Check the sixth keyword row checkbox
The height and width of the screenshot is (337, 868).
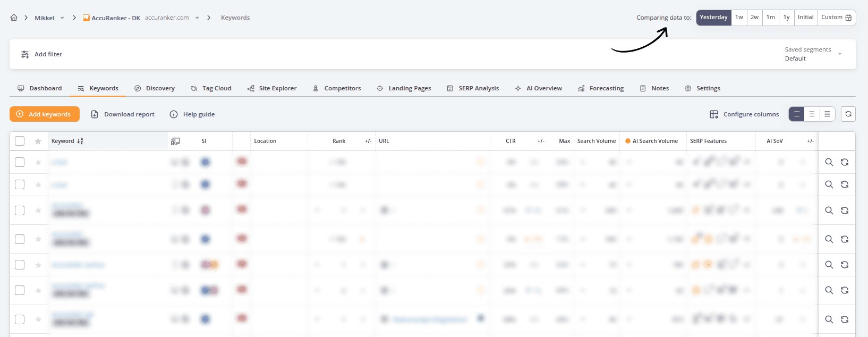tap(20, 290)
